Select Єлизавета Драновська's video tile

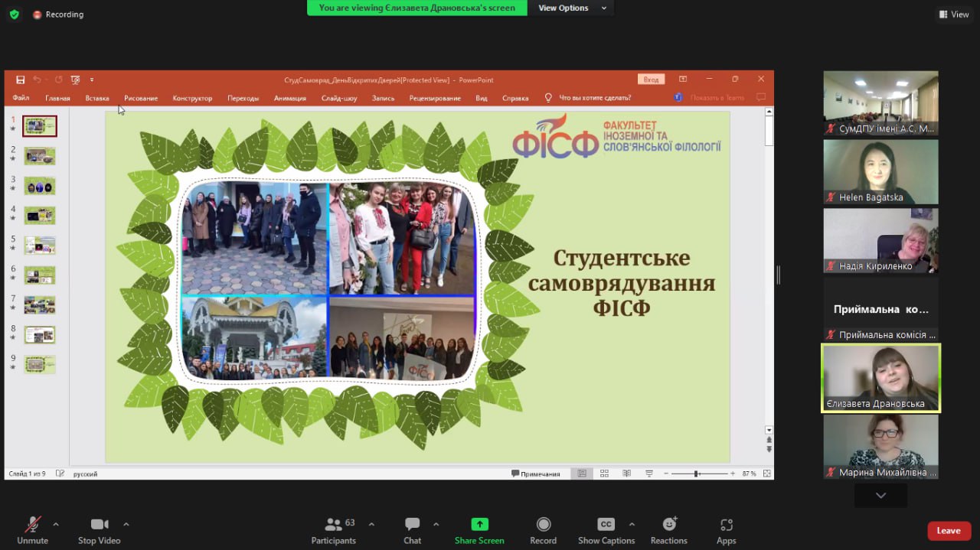[880, 378]
